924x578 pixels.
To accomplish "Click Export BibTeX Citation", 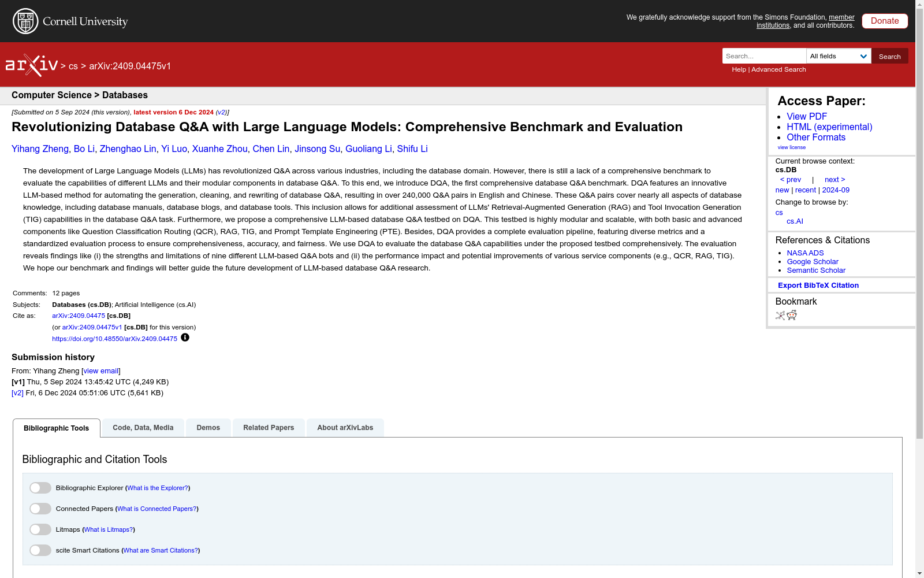I will 818,286.
